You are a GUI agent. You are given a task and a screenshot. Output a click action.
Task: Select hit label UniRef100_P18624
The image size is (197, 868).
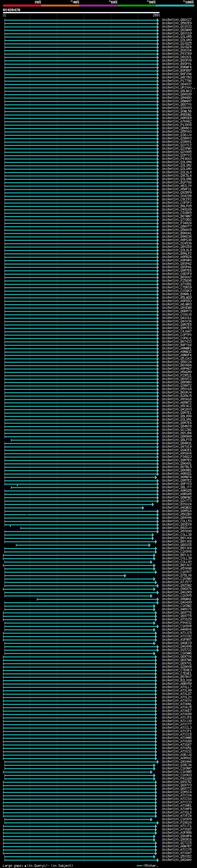(177, 823)
